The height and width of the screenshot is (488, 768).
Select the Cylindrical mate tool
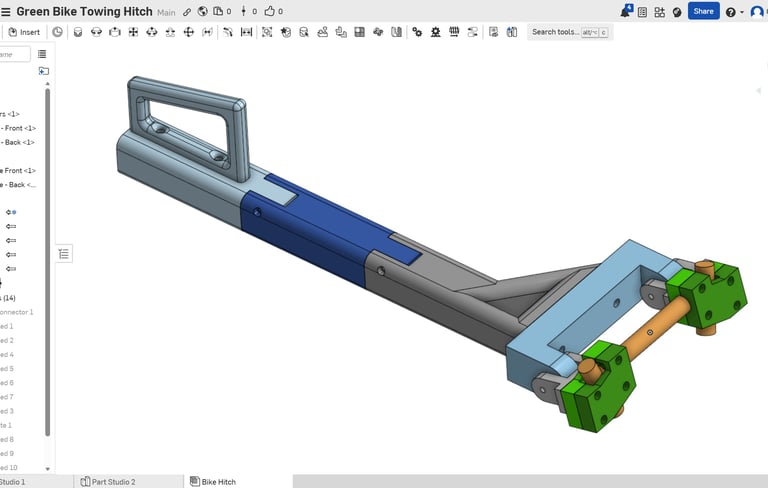(152, 32)
